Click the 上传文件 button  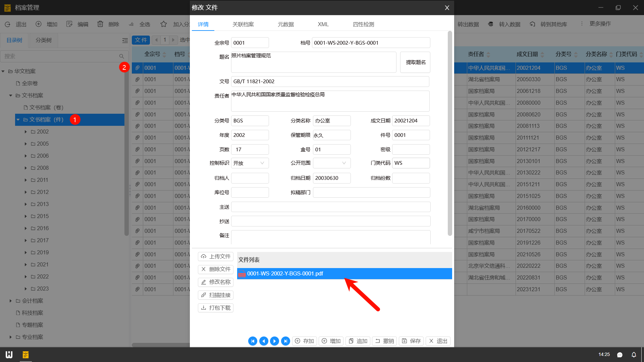(216, 257)
